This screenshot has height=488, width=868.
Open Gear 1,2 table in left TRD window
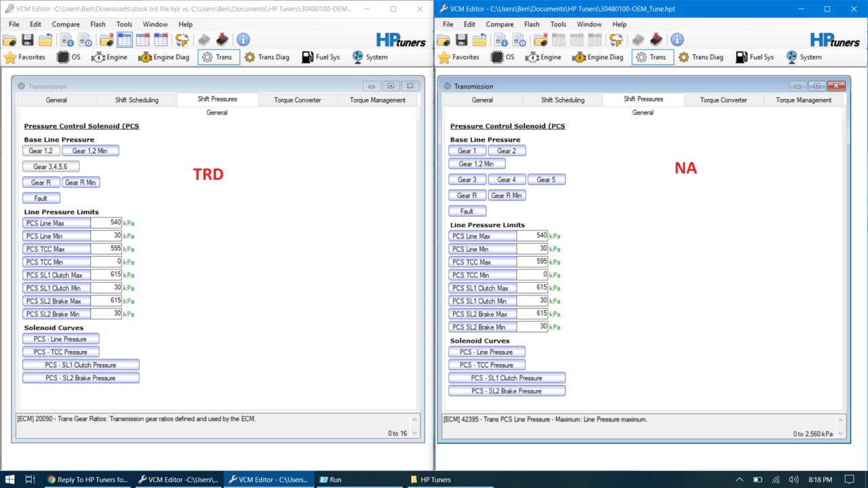(x=41, y=150)
